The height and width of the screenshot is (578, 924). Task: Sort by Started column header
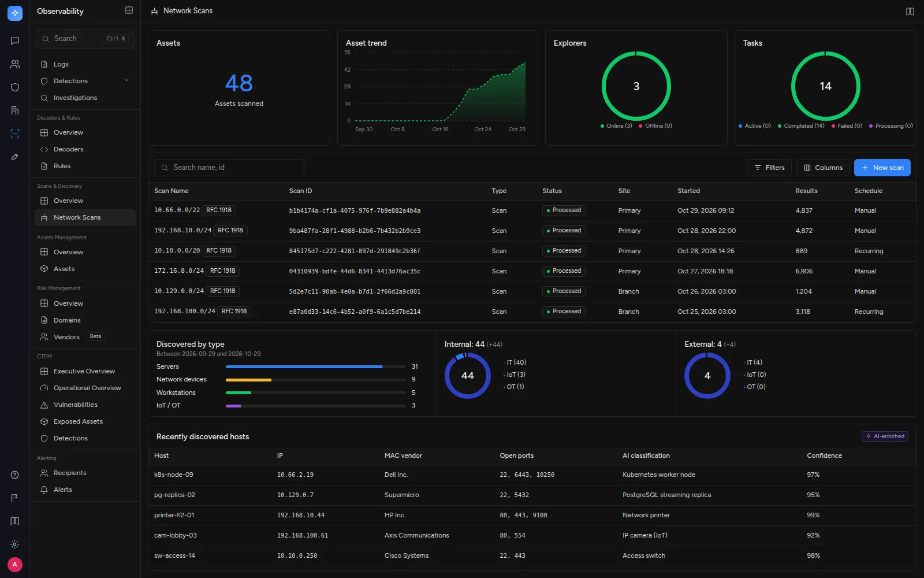pyautogui.click(x=688, y=191)
